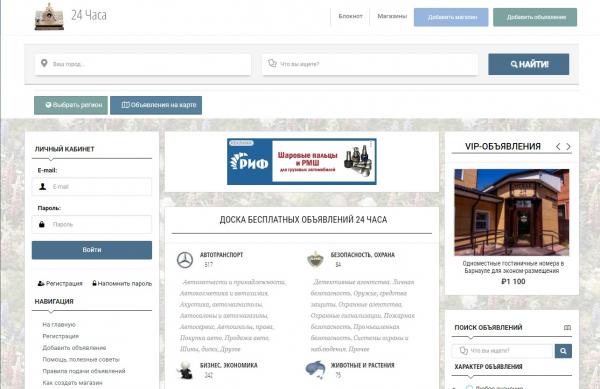Focus the main Что вы ищете search field
600x389 pixels.
point(370,64)
